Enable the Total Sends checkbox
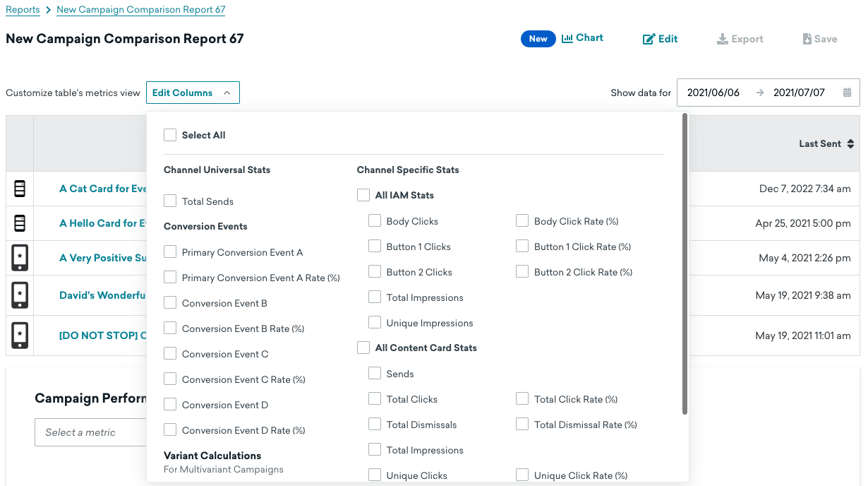Image resolution: width=868 pixels, height=486 pixels. point(170,201)
